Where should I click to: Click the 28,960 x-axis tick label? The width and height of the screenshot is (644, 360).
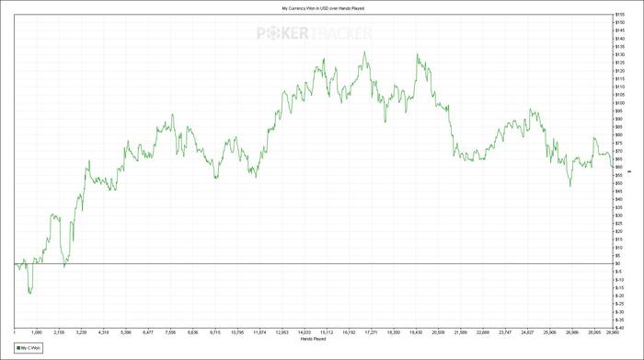pos(613,332)
